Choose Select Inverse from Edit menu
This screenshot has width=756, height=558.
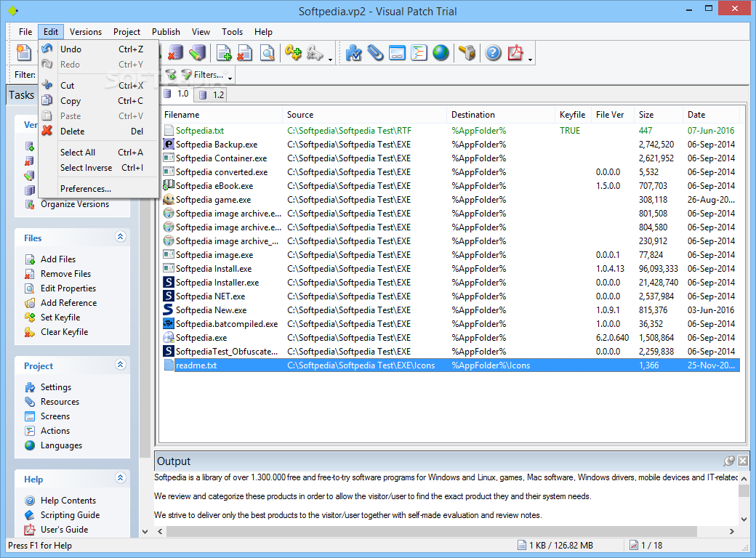tap(100, 168)
